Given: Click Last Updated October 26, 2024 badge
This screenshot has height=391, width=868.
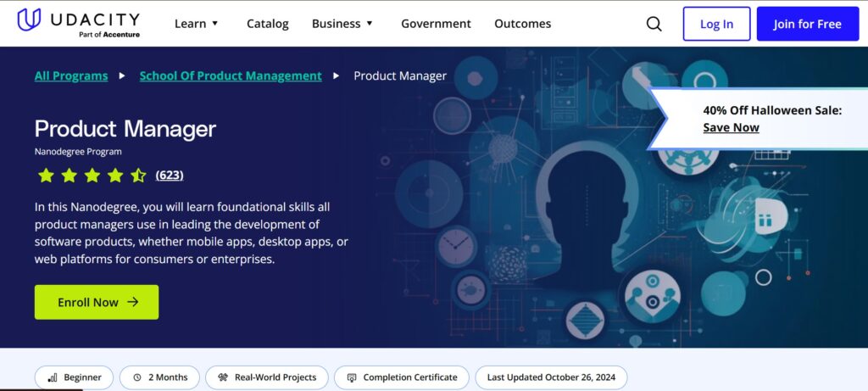Looking at the screenshot, I should coord(551,377).
